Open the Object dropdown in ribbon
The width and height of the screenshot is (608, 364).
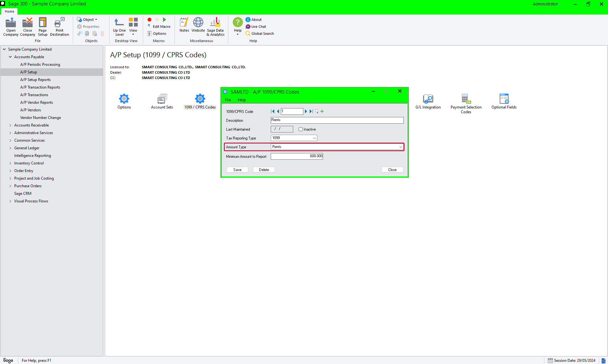click(87, 20)
